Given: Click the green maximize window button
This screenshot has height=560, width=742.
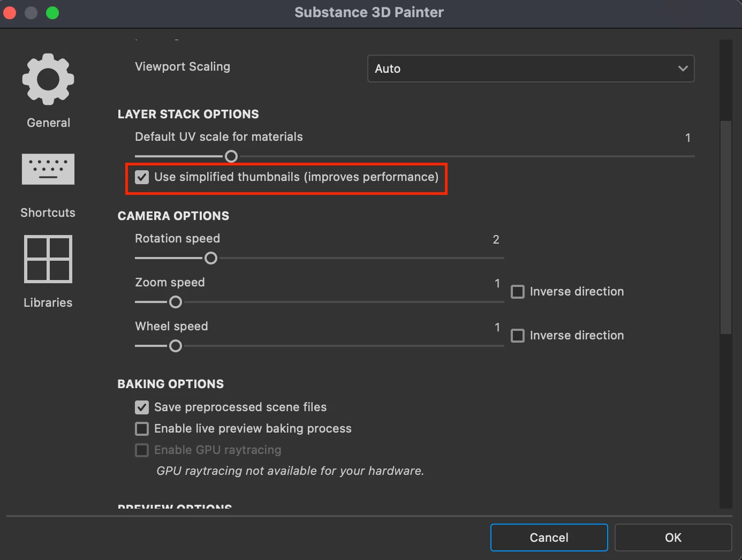Looking at the screenshot, I should [52, 12].
